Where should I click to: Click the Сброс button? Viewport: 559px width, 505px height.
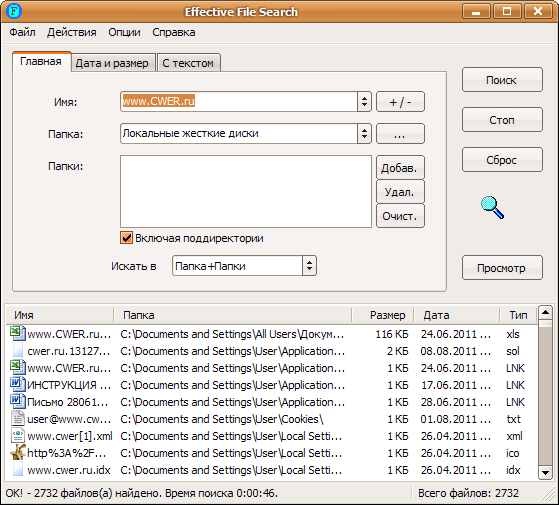502,160
